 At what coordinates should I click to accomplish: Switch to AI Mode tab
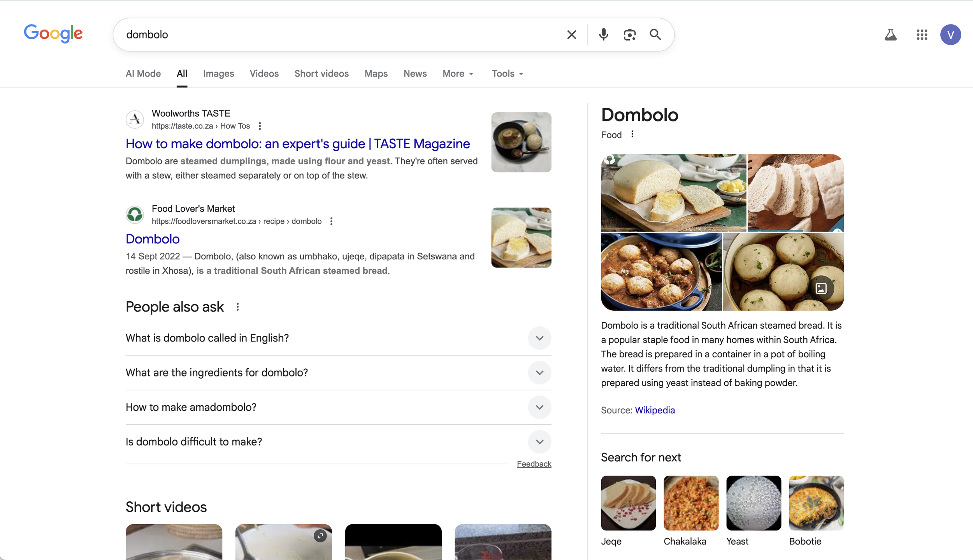(x=143, y=73)
